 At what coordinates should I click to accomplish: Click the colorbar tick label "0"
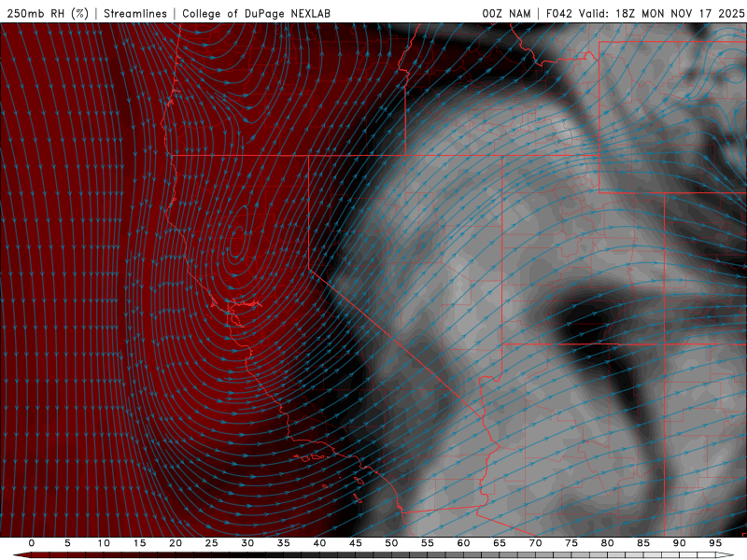click(x=32, y=543)
